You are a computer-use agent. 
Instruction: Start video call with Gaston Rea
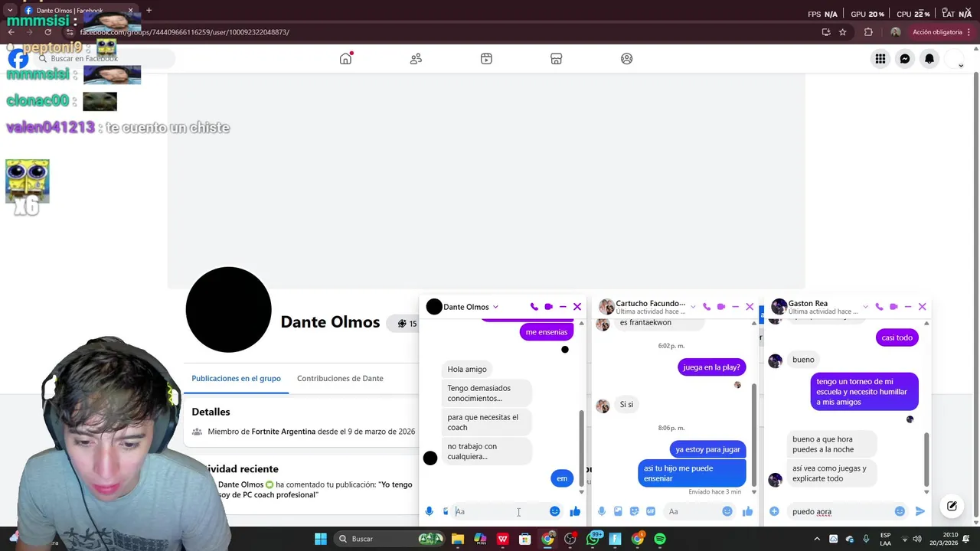click(x=893, y=307)
